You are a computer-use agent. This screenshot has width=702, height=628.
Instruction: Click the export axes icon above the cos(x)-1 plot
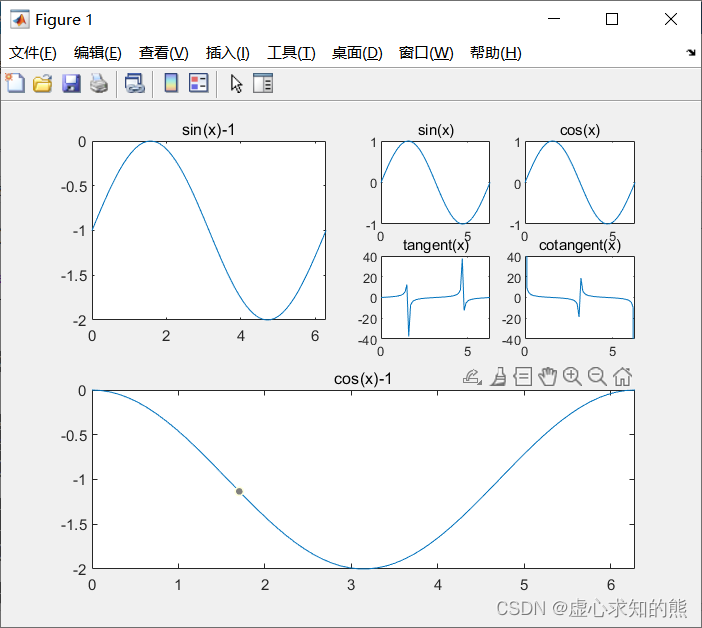(x=472, y=377)
